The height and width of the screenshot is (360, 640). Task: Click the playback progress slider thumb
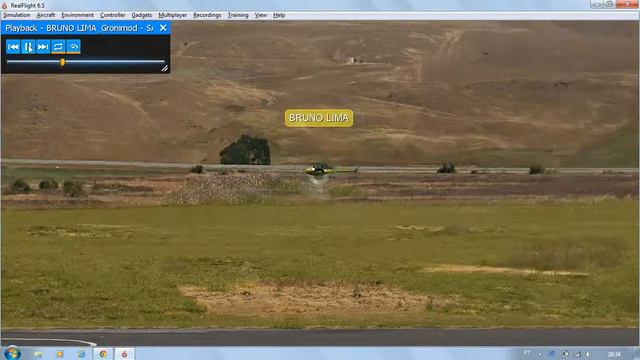pyautogui.click(x=62, y=62)
